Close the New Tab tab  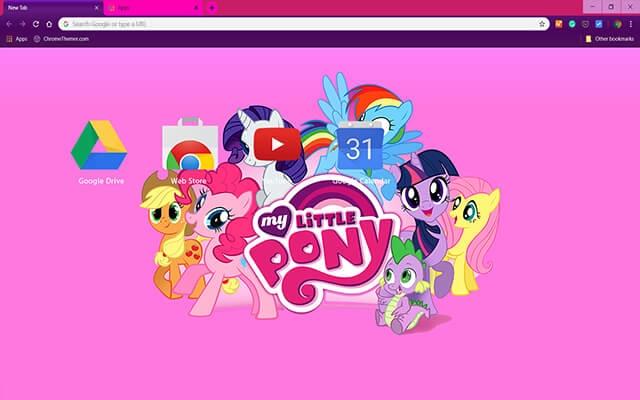coord(97,8)
